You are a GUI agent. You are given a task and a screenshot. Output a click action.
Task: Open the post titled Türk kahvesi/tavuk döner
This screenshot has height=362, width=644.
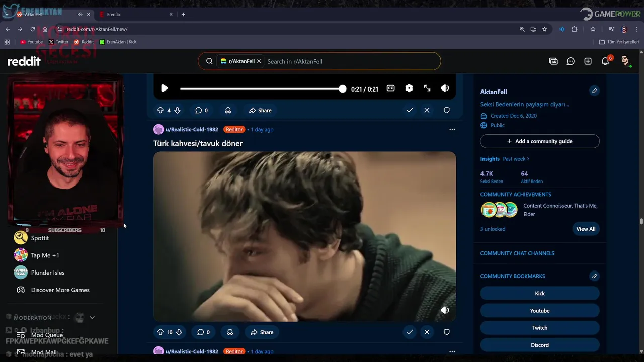pos(198,143)
